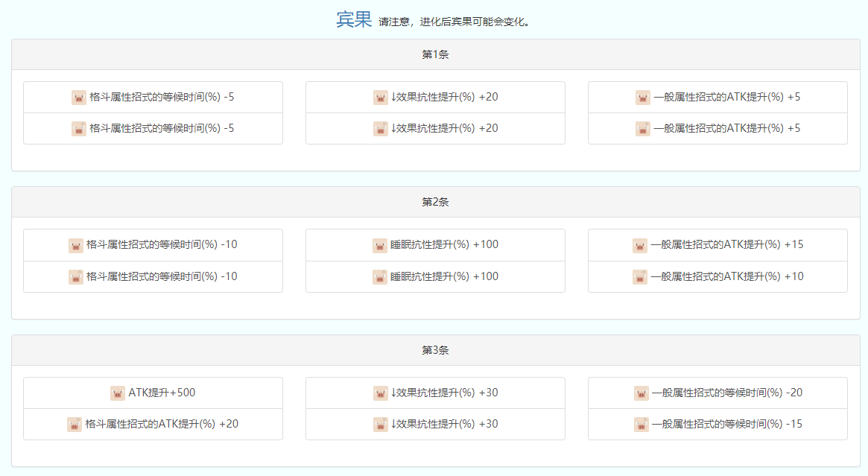Click the 请注意，进化后宾果可能会变化 note
Viewport: 868px width, 476px height.
pos(455,22)
